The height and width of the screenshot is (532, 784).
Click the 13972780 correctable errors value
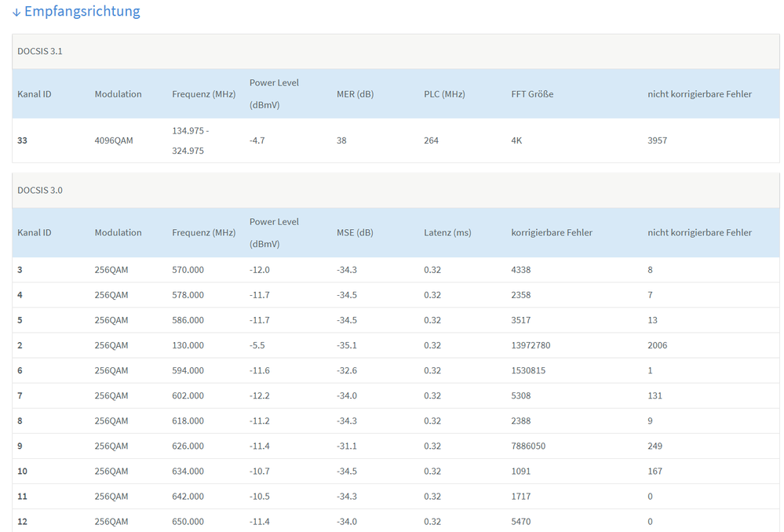(531, 345)
